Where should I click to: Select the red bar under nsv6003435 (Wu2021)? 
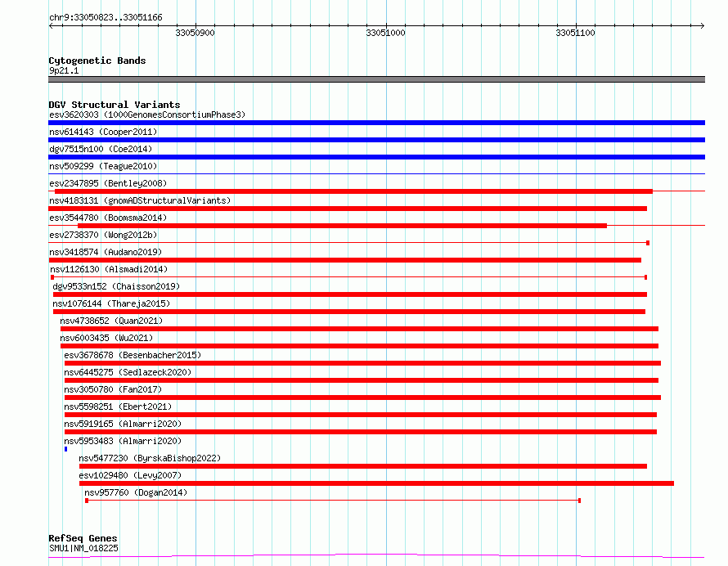(x=359, y=346)
